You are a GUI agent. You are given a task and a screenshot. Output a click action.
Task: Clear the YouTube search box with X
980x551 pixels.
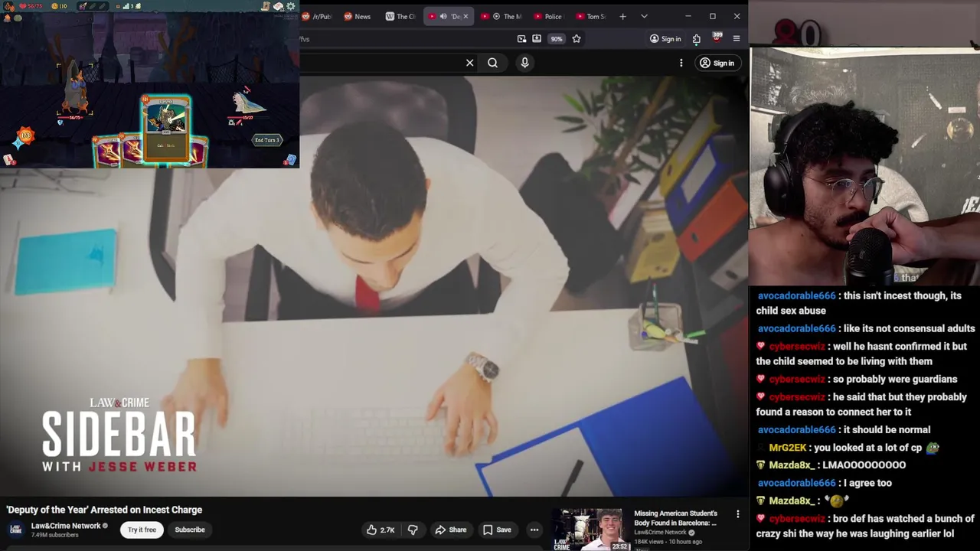click(470, 63)
